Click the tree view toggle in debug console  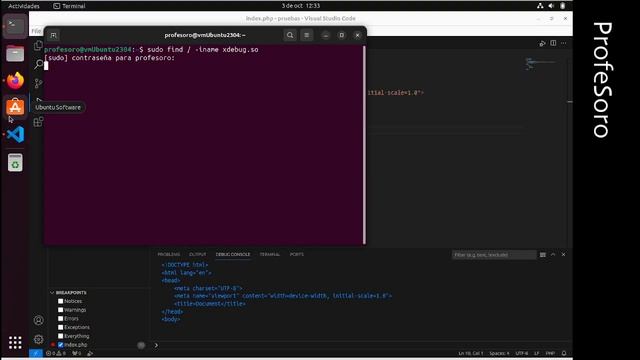point(542,255)
